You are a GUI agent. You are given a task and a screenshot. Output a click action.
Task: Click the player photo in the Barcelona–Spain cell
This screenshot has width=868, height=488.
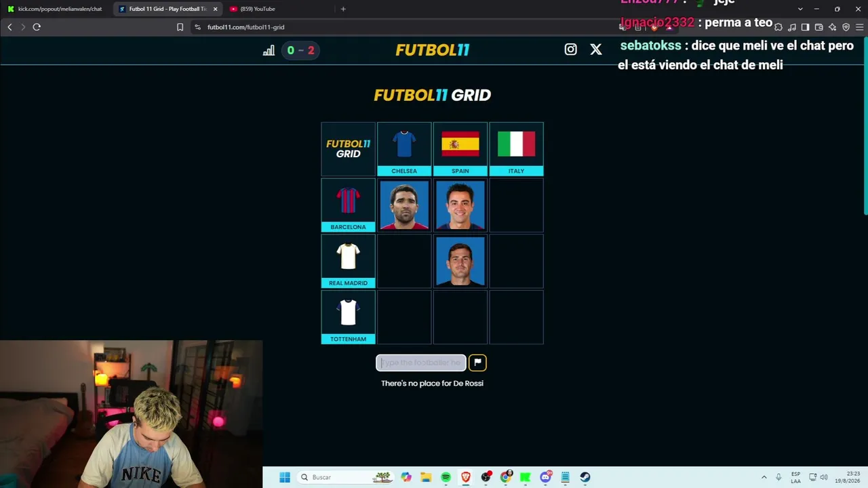click(460, 205)
